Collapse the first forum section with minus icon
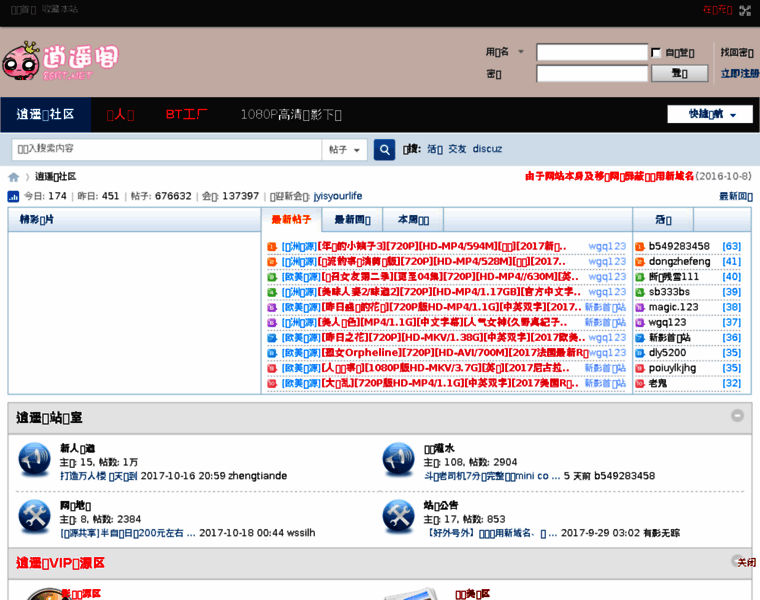The image size is (760, 600). (737, 416)
